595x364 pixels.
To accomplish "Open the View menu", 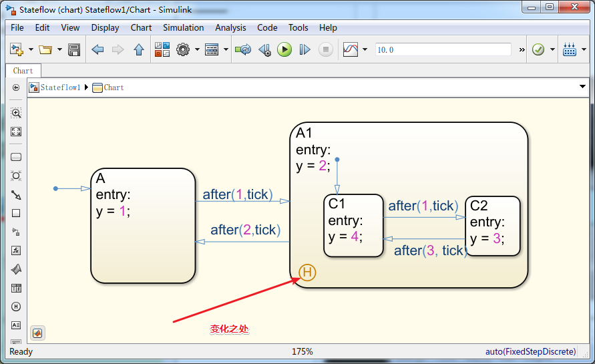I will click(x=70, y=27).
